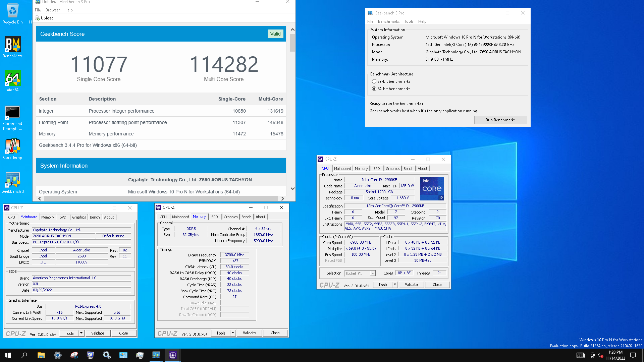This screenshot has height=362, width=644.
Task: Click the Upload icon in Geekbench results
Action: point(37,18)
